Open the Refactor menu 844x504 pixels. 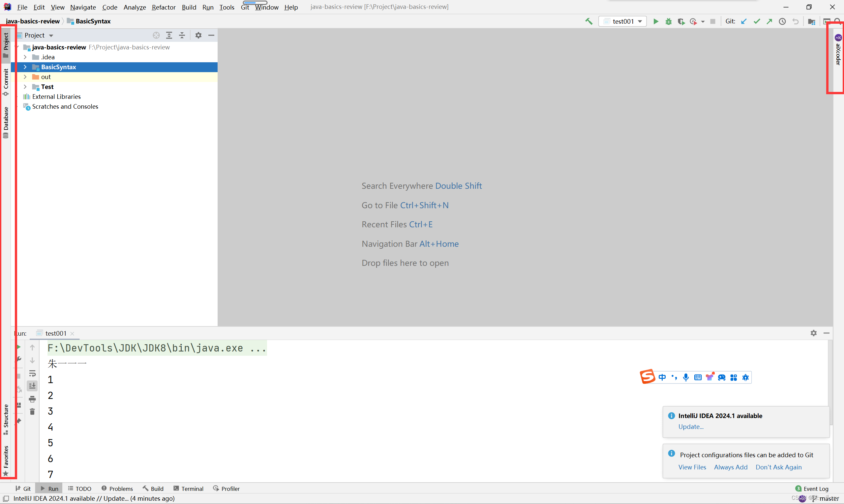pos(164,7)
